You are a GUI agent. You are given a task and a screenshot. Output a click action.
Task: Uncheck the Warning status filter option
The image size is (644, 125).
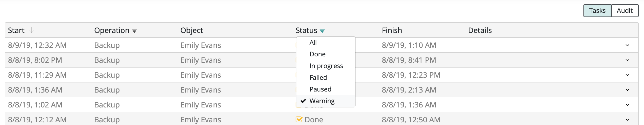click(x=322, y=101)
